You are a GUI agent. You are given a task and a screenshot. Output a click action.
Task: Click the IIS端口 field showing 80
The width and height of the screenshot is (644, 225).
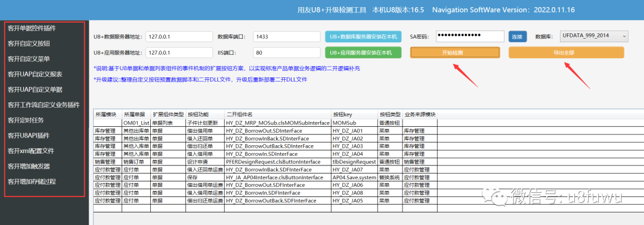pyautogui.click(x=287, y=52)
